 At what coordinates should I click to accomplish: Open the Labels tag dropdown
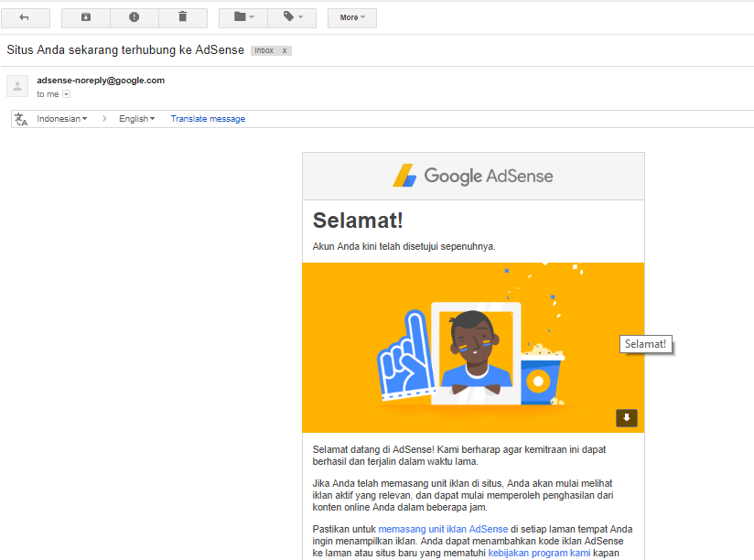pos(292,17)
